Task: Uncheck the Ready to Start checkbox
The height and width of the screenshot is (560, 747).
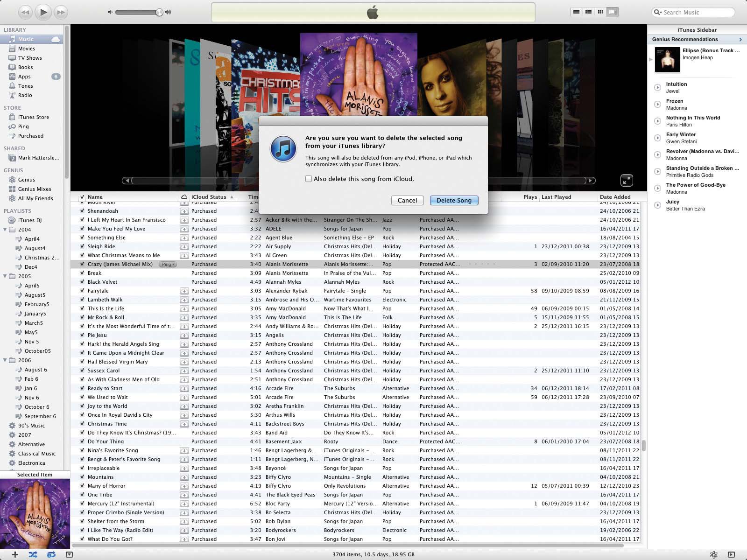Action: [x=82, y=388]
